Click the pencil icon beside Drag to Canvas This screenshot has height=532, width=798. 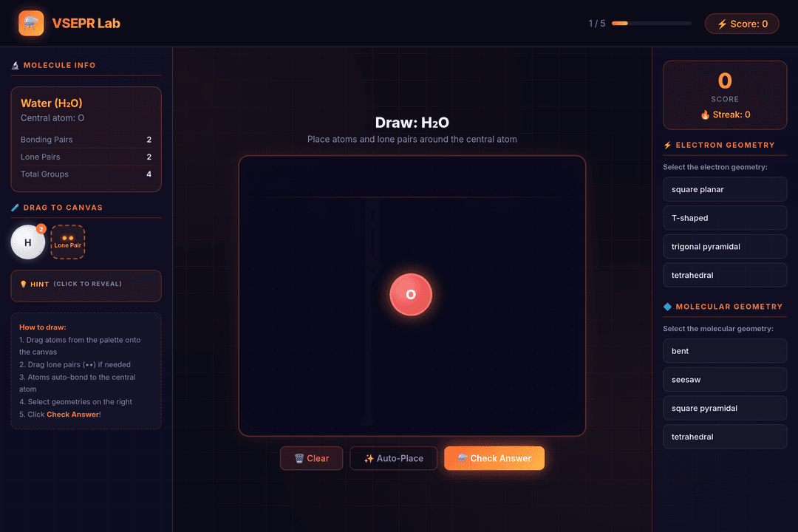click(16, 208)
